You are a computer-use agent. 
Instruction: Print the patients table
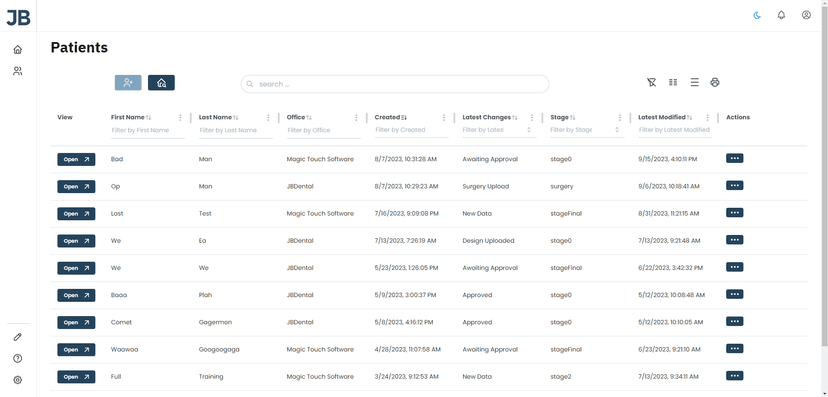point(715,82)
